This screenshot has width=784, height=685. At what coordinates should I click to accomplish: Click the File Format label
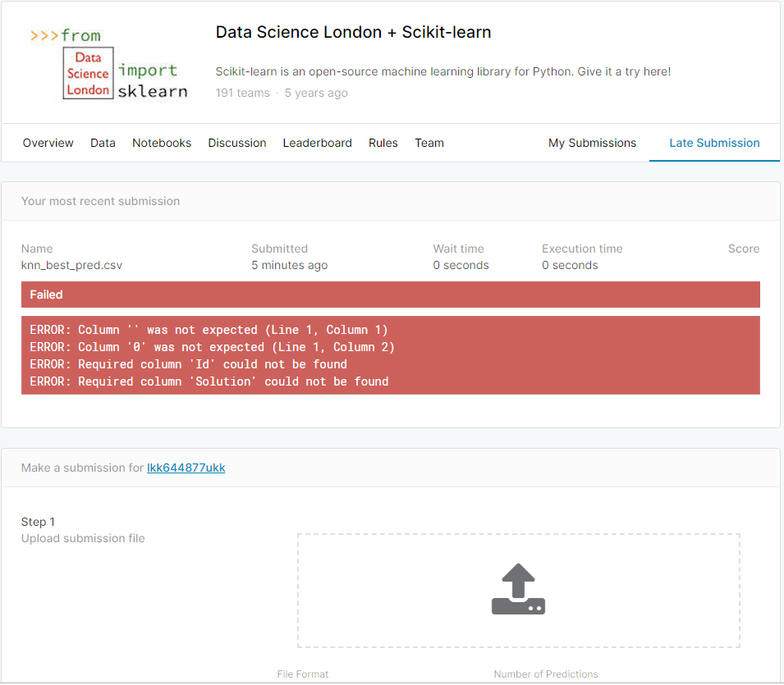coord(302,674)
